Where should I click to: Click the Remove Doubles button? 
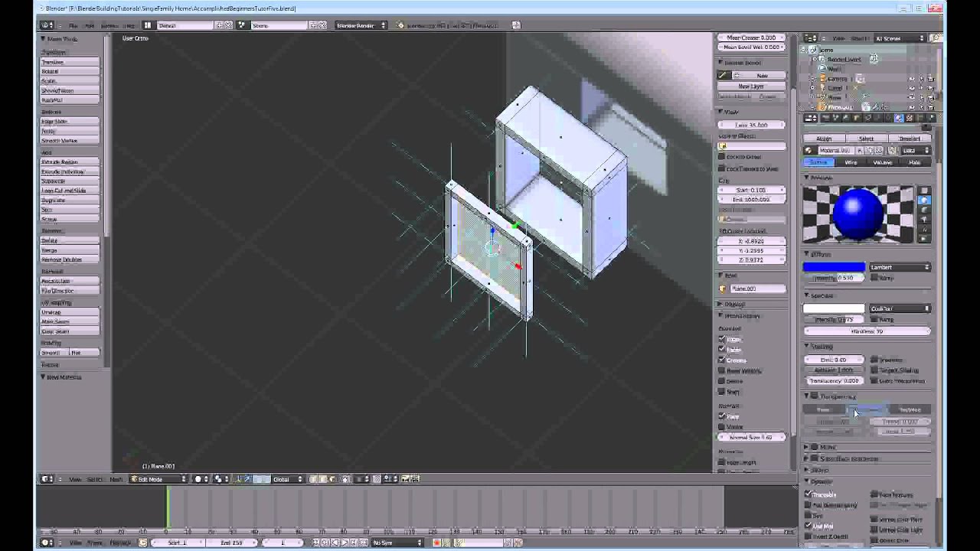click(x=70, y=259)
